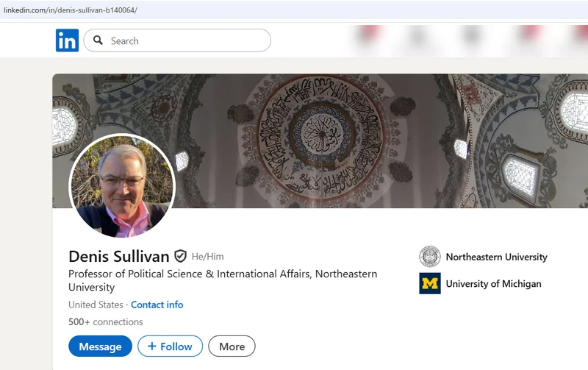Click the verification shield badge beside the name
Image resolution: width=588 pixels, height=370 pixels.
click(180, 256)
